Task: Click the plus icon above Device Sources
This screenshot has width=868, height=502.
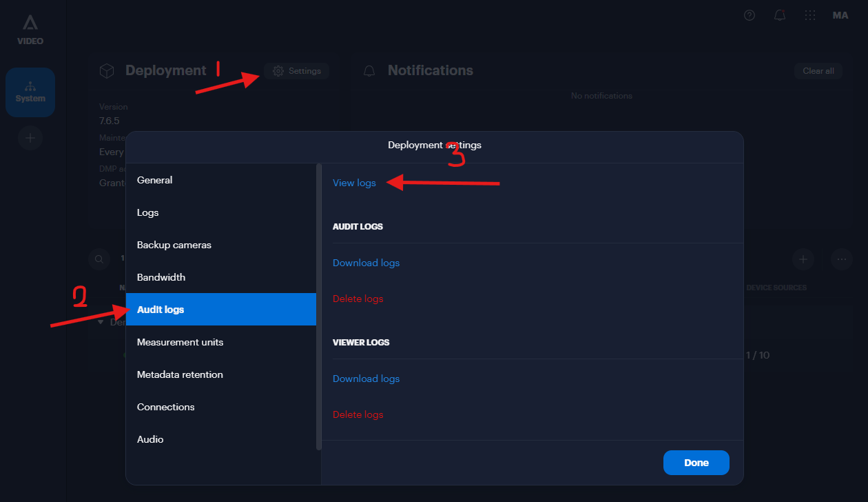Action: [x=803, y=259]
